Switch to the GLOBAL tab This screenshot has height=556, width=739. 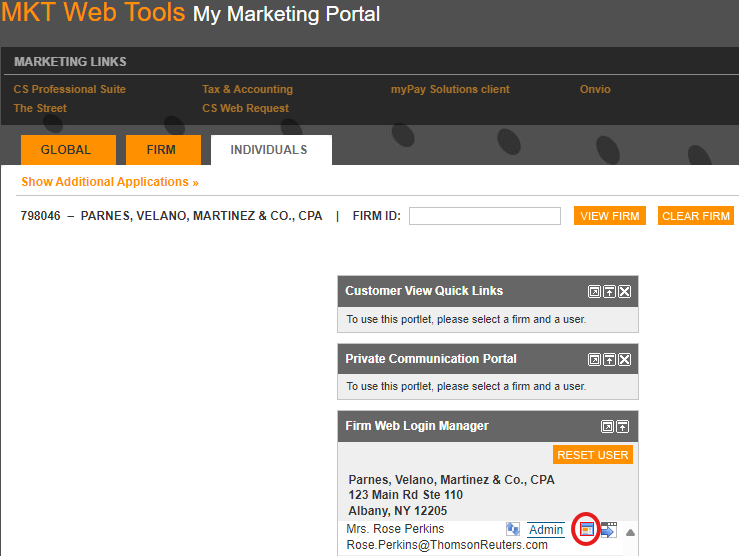[x=65, y=150]
